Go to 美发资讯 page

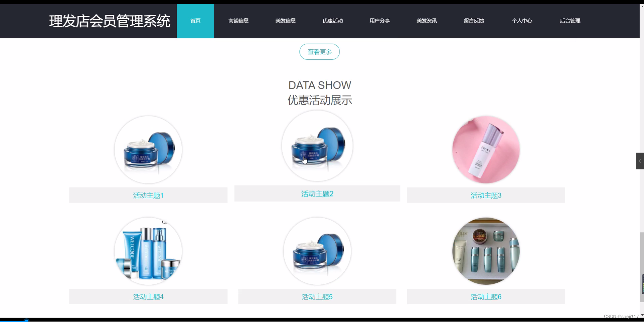[427, 21]
